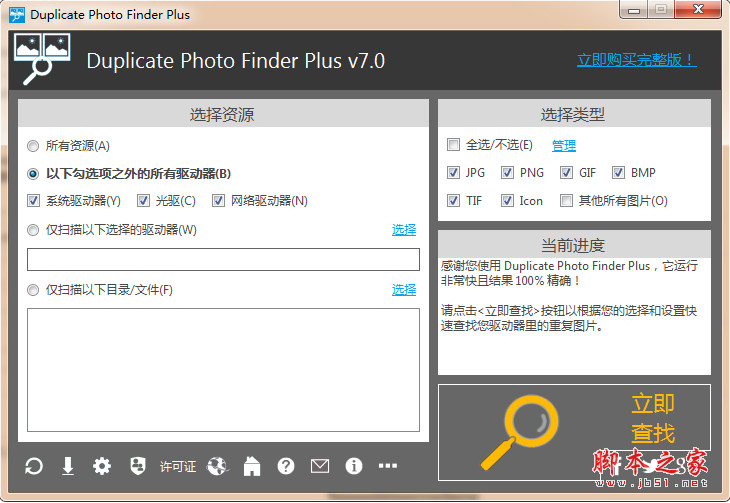Screen dimensions: 730x503
Task: Click the envelope email icon
Action: [320, 466]
